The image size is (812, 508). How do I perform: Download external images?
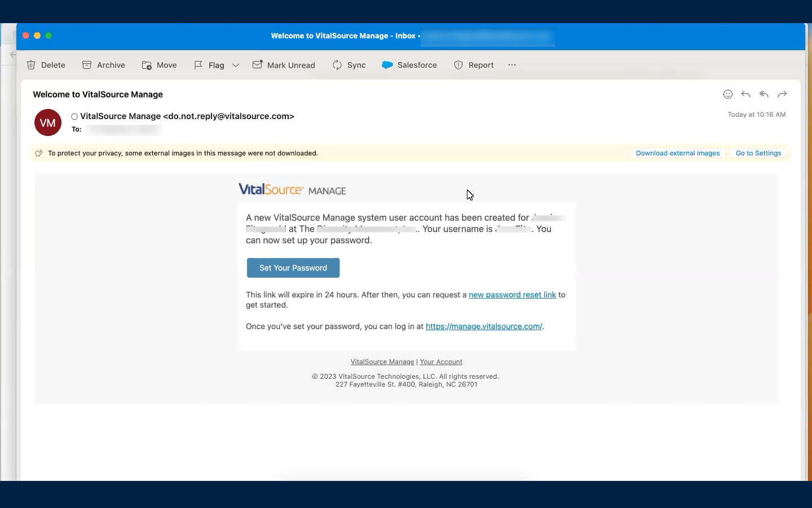point(678,153)
